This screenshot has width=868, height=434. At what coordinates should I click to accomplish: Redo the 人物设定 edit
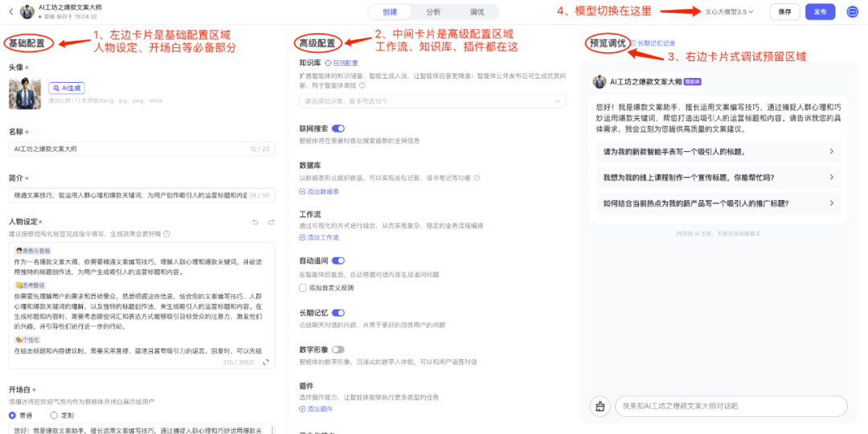click(272, 222)
